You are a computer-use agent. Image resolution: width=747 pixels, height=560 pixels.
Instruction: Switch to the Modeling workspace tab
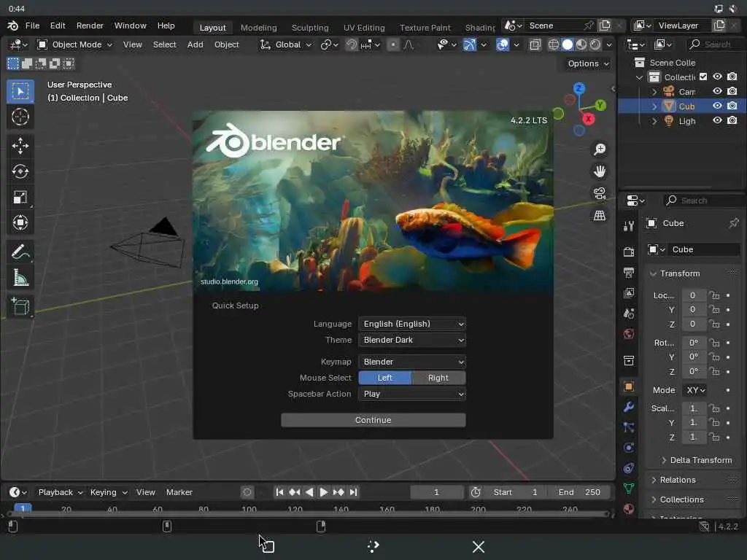click(259, 28)
